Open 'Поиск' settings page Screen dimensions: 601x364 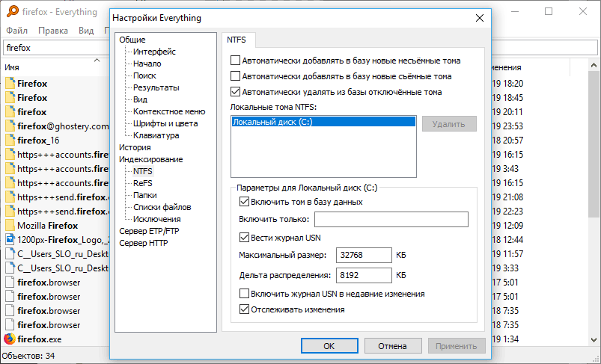(x=144, y=75)
